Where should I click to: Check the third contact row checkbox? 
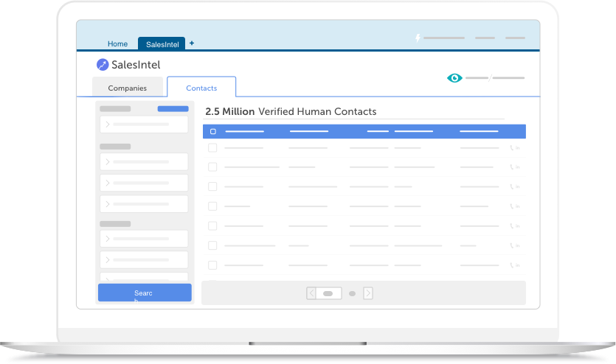coord(212,186)
